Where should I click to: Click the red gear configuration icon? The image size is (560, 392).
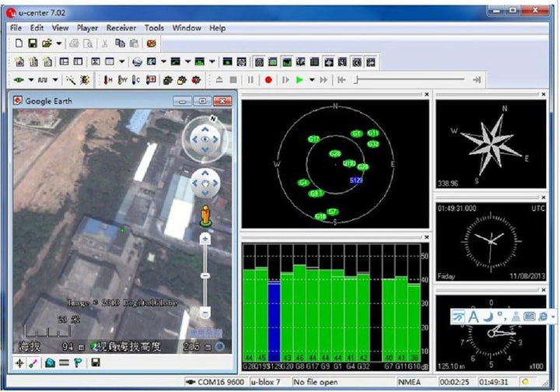click(196, 80)
